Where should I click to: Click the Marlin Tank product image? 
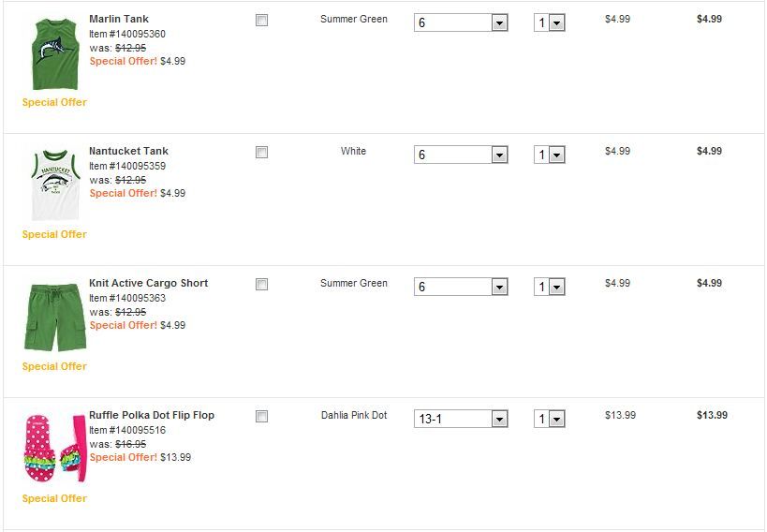(54, 52)
